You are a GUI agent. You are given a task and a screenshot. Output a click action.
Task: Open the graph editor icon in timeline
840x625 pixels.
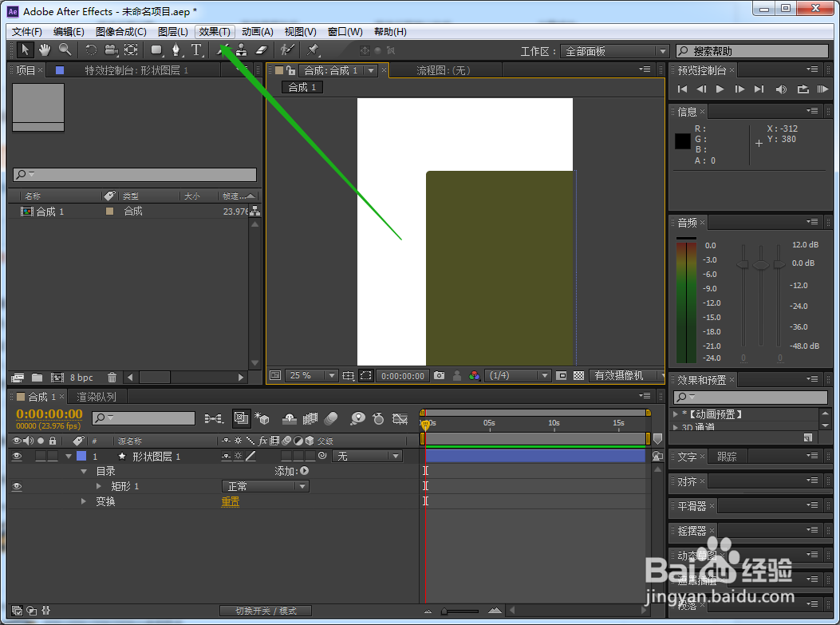[x=400, y=418]
